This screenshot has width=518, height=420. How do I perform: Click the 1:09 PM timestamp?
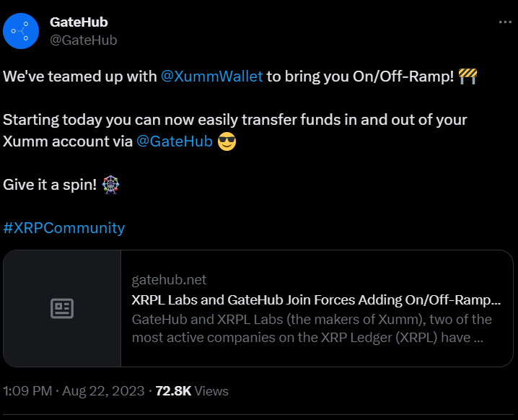coord(27,391)
